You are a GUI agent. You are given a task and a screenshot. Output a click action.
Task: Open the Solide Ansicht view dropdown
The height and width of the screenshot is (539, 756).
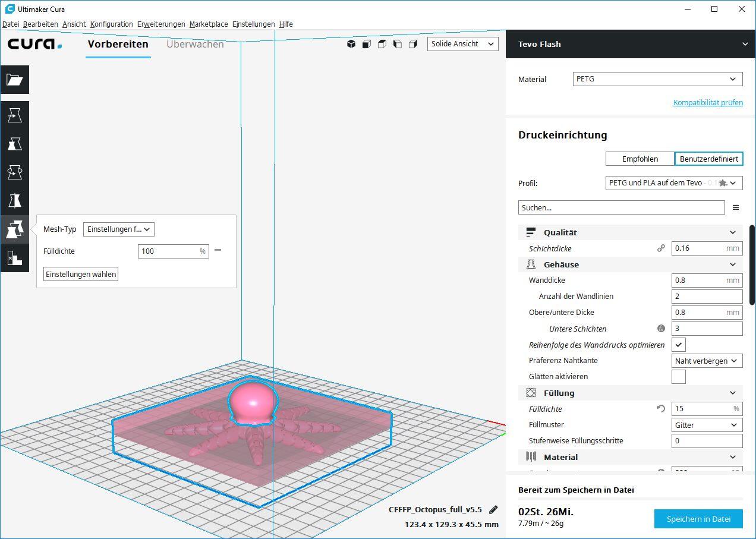point(462,44)
